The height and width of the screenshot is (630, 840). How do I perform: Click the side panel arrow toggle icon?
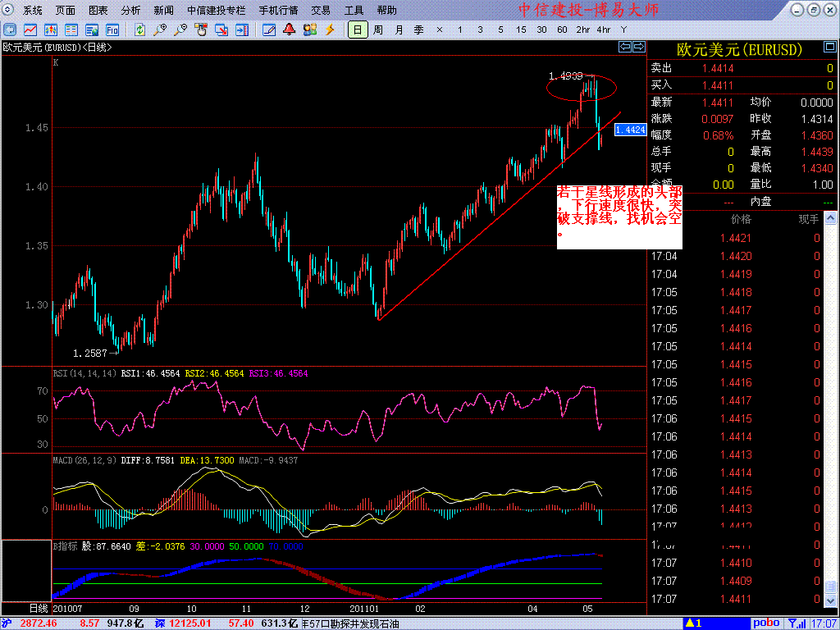(x=242, y=30)
